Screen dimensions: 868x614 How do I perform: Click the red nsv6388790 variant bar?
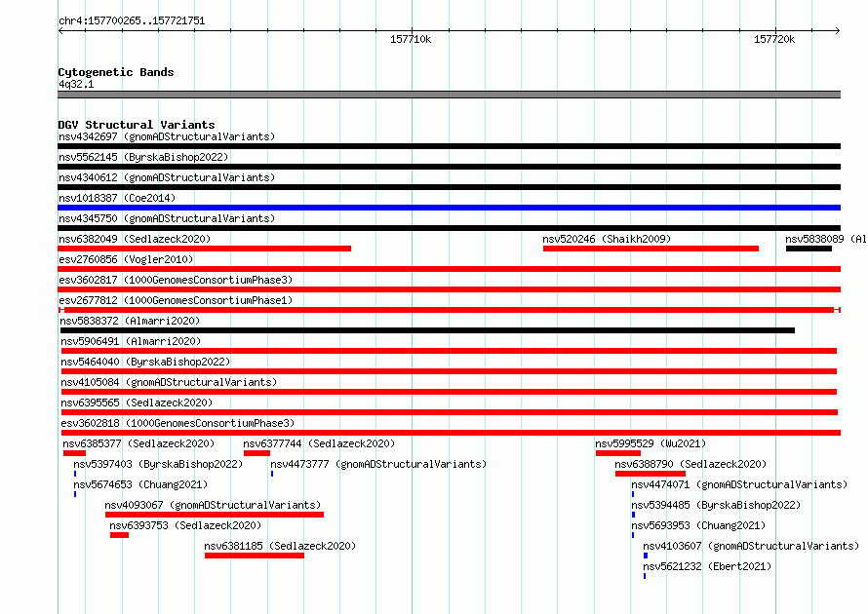tap(651, 474)
